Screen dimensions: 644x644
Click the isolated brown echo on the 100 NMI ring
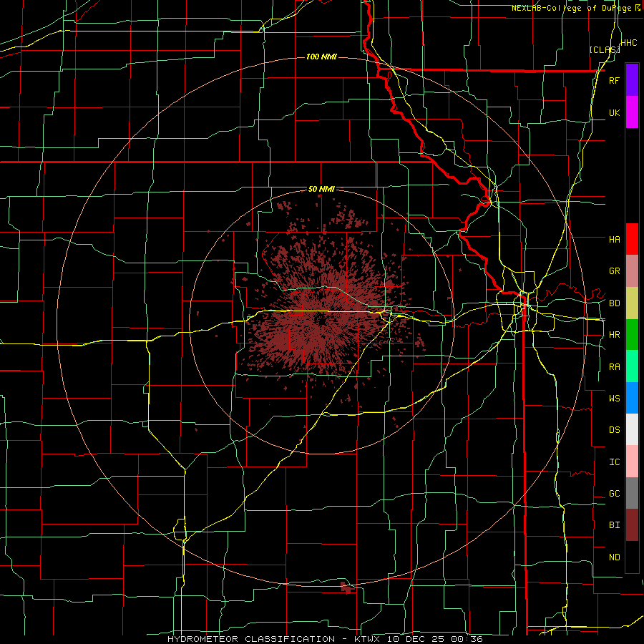tap(347, 587)
